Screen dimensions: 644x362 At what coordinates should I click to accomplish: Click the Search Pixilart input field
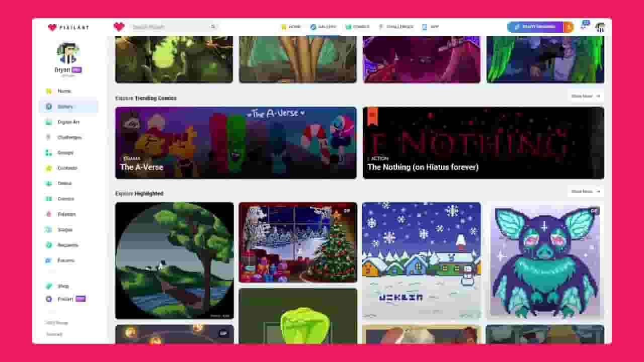coord(174,27)
